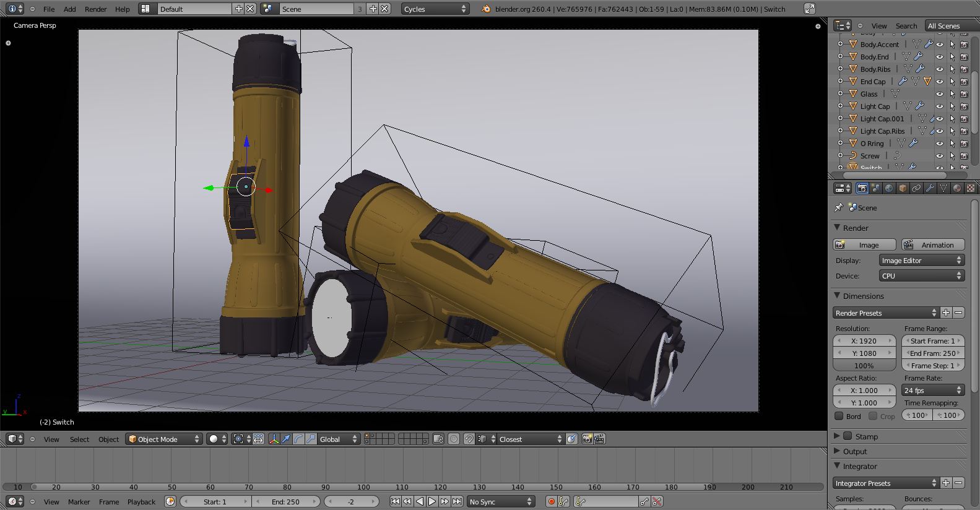The image size is (980, 510).
Task: Open the timeline Marker menu
Action: [79, 501]
